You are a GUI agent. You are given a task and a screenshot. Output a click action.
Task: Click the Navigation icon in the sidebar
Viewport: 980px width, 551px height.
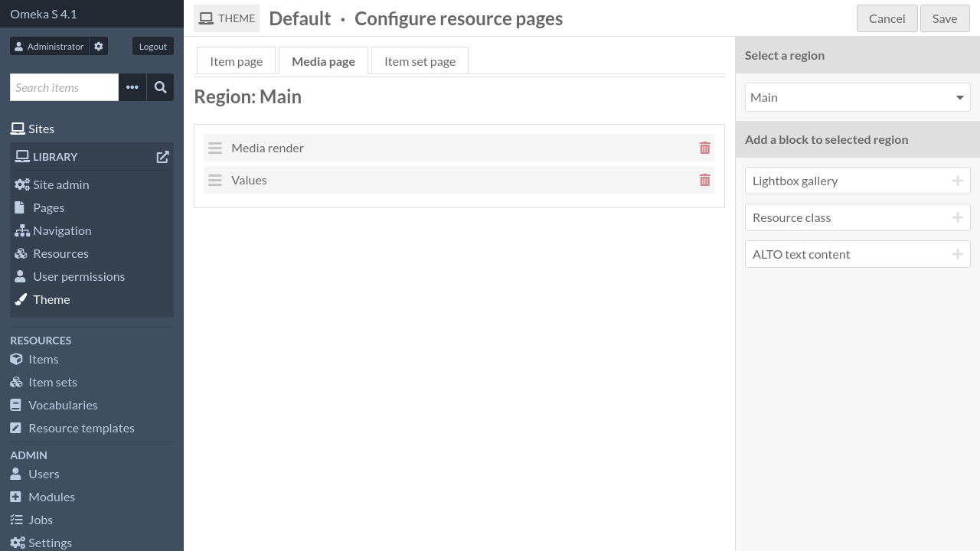[x=21, y=230]
